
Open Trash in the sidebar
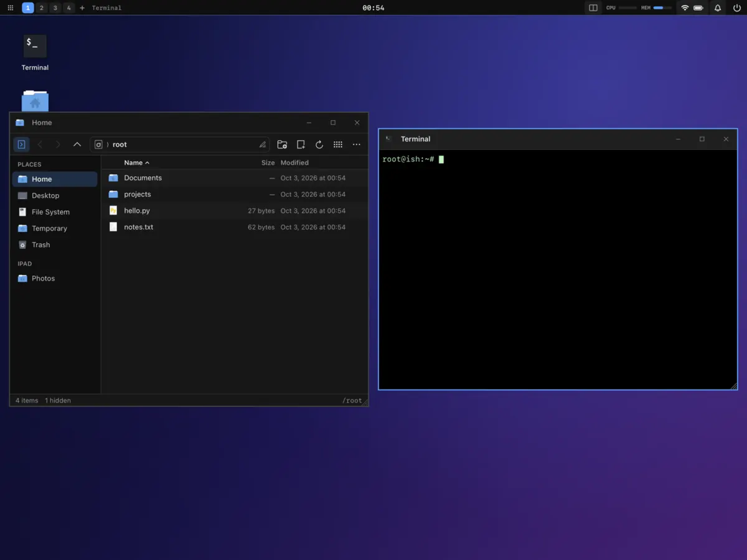tap(55, 245)
